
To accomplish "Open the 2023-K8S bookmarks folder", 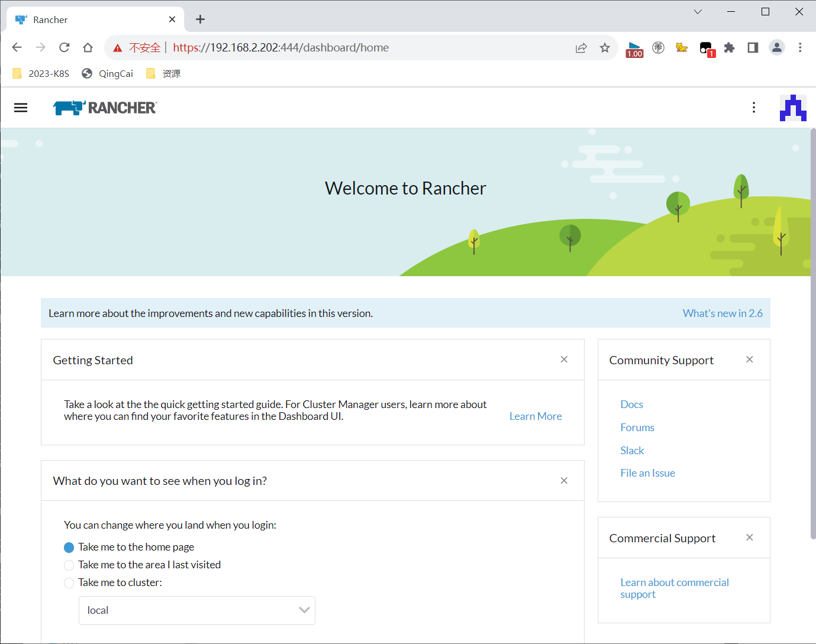I will (x=41, y=73).
